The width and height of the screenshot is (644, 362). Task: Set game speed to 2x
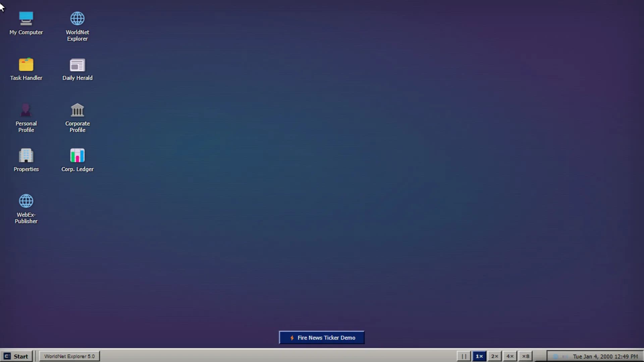tap(495, 356)
